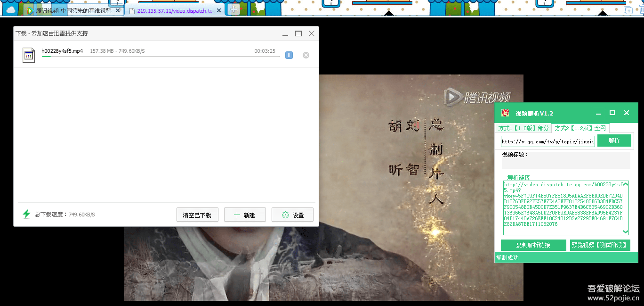Open 设置 in download window

coord(292,215)
